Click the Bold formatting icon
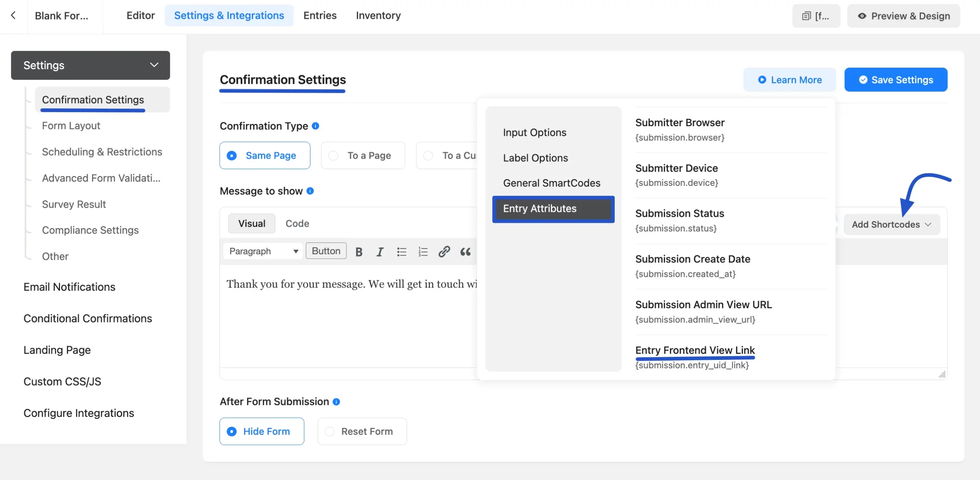 coord(359,252)
